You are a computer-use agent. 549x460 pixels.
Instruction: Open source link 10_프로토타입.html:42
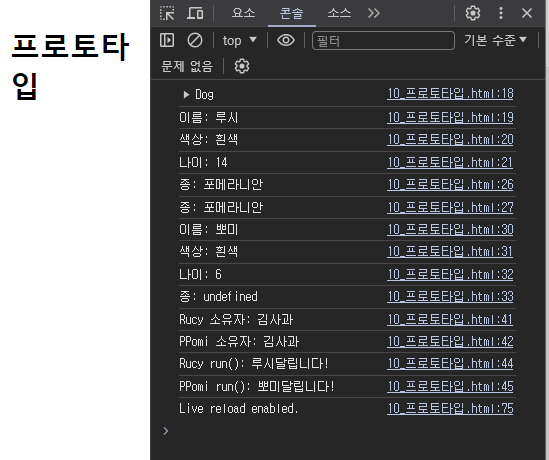click(x=450, y=342)
